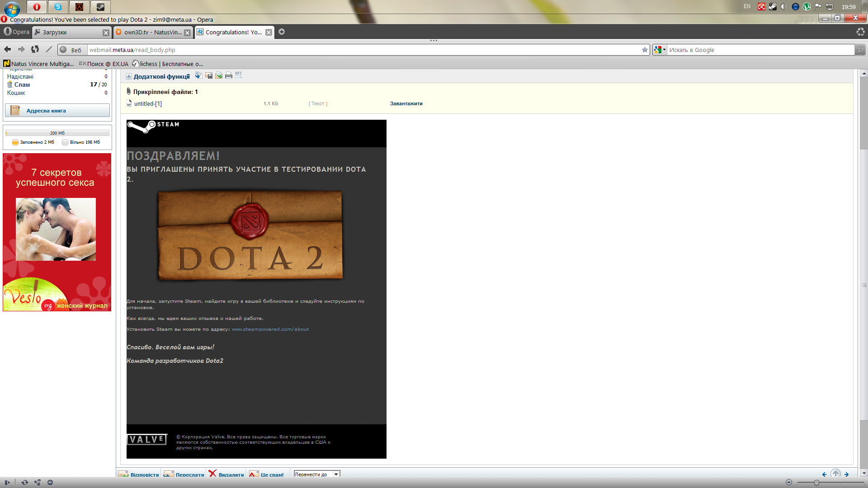The width and height of the screenshot is (868, 488).
Task: Click the Veslo women's journal ad banner
Action: pyautogui.click(x=57, y=232)
